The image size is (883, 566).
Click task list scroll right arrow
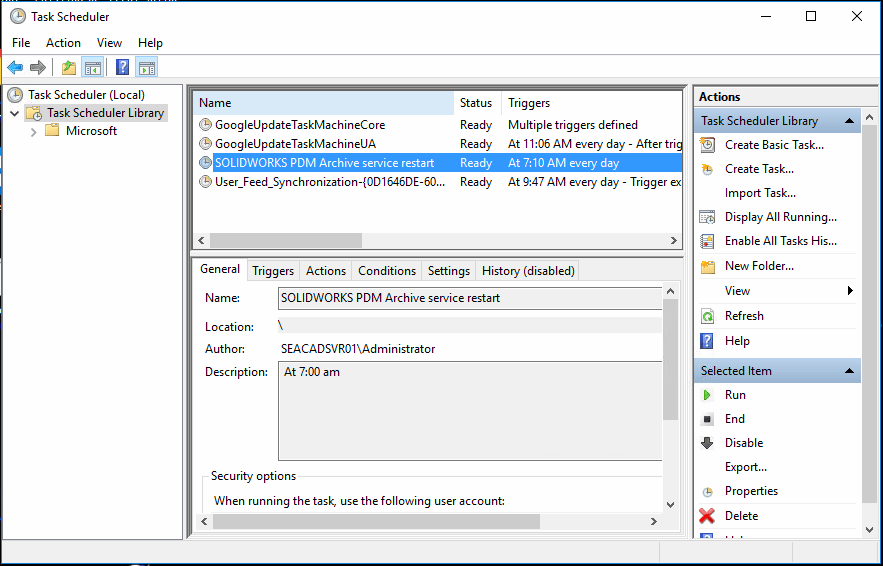click(x=674, y=240)
